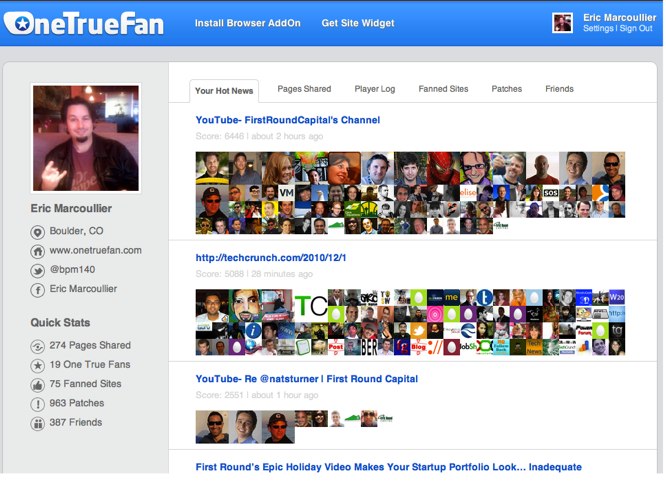Open the techcrunch.com/2010/12/1 link
The image size is (666, 485).
coord(271,258)
